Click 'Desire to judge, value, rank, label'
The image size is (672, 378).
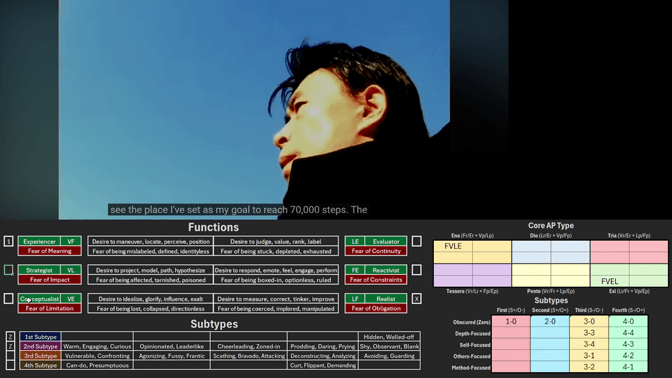tap(276, 241)
